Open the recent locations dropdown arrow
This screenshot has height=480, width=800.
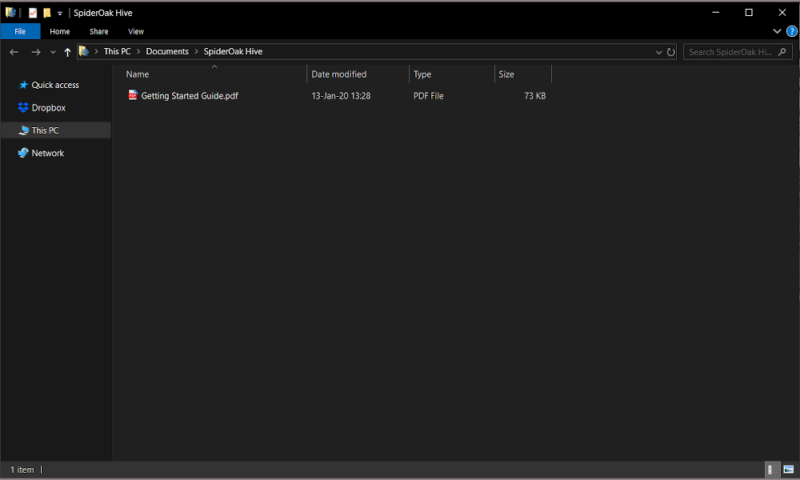click(x=53, y=52)
